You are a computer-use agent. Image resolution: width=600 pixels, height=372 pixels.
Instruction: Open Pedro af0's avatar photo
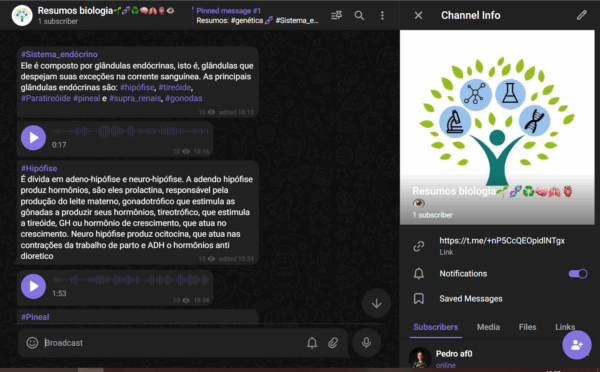pyautogui.click(x=420, y=358)
